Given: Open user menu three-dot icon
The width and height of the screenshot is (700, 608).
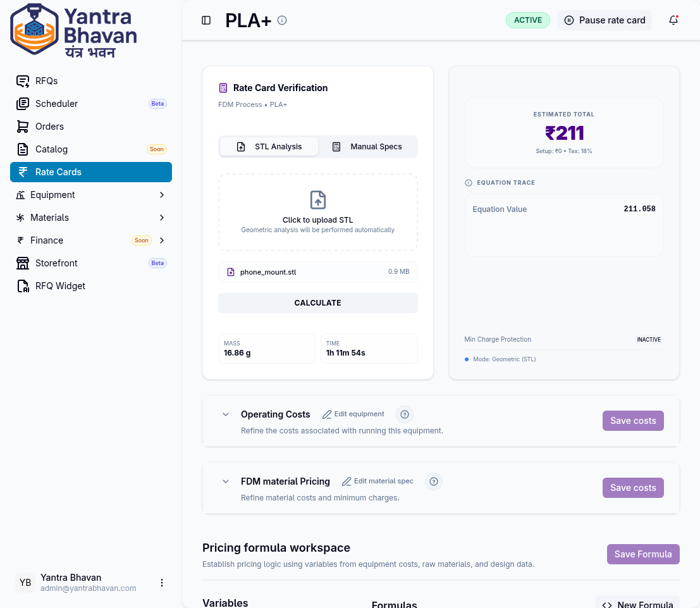Looking at the screenshot, I should (162, 583).
